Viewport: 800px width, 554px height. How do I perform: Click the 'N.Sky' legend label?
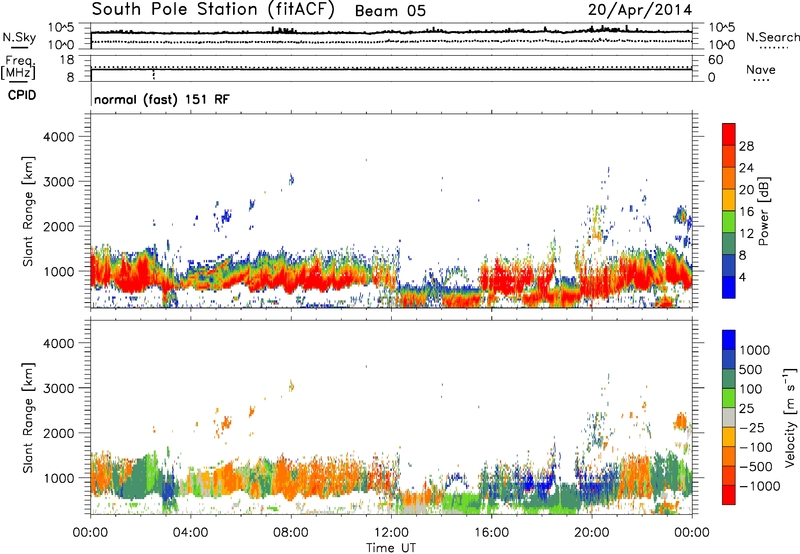[19, 38]
